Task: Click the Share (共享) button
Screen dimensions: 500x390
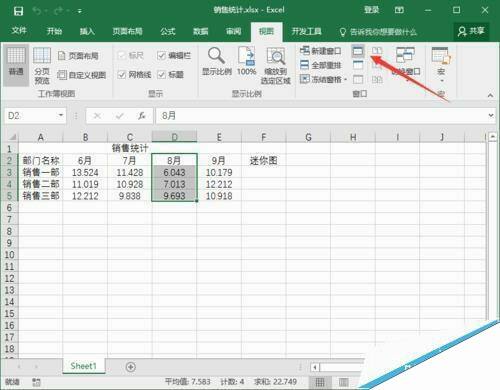Action: click(x=471, y=31)
